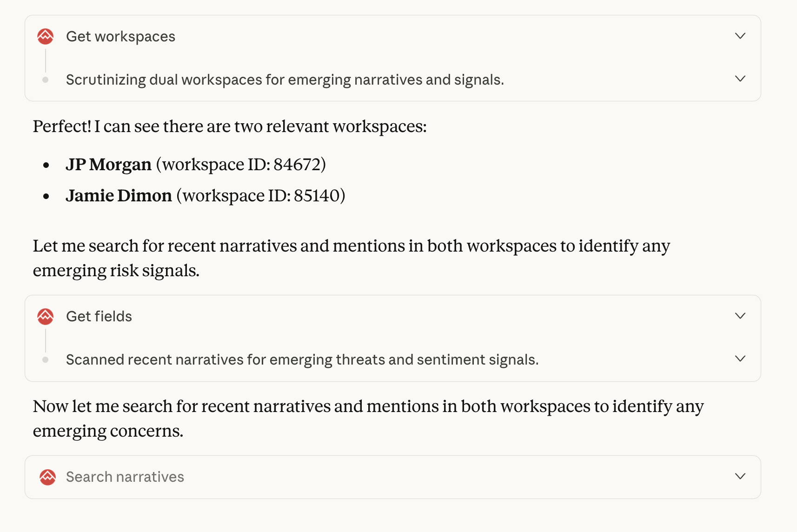The height and width of the screenshot is (532, 797).
Task: Click the bold JP Morgan workspace name
Action: pyautogui.click(x=108, y=165)
